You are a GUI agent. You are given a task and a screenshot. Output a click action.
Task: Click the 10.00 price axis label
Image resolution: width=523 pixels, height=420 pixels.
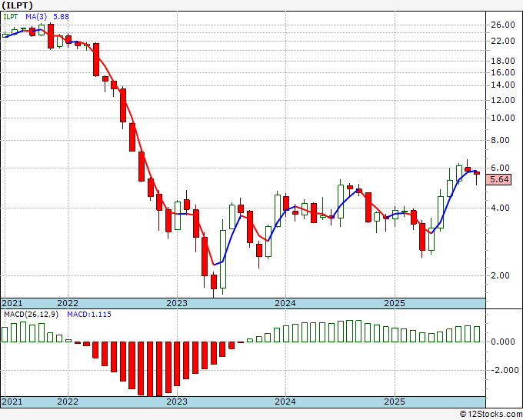[x=503, y=118]
